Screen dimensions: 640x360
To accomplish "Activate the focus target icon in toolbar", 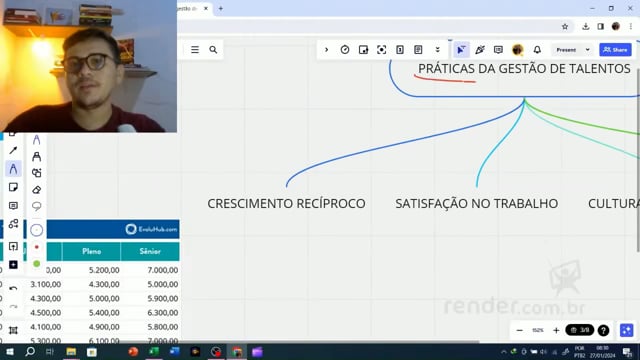I will [x=382, y=50].
